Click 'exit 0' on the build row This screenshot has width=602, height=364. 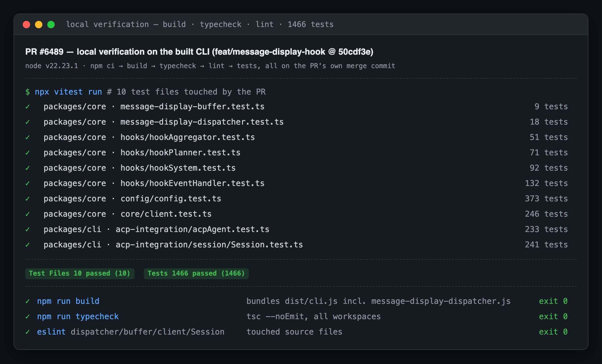click(x=553, y=301)
